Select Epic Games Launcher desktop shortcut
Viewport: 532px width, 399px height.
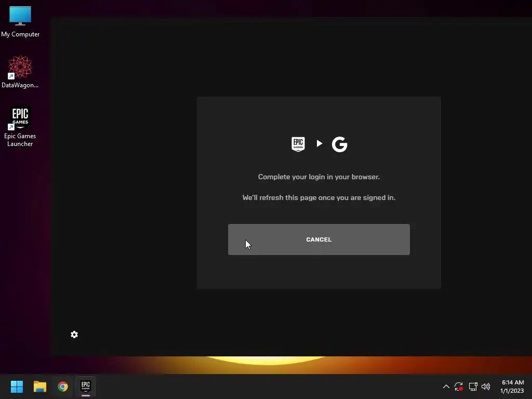20,127
